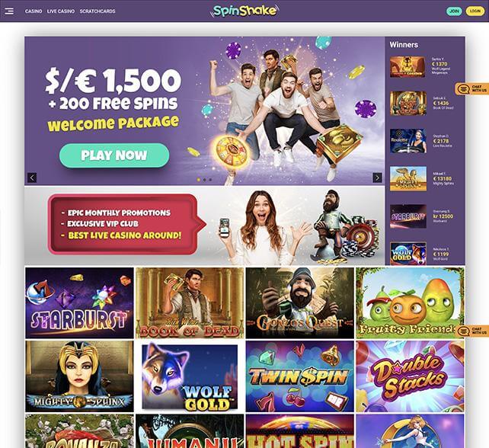Go to previous banner slide arrow
Viewport: 489px width, 448px height.
tap(32, 178)
